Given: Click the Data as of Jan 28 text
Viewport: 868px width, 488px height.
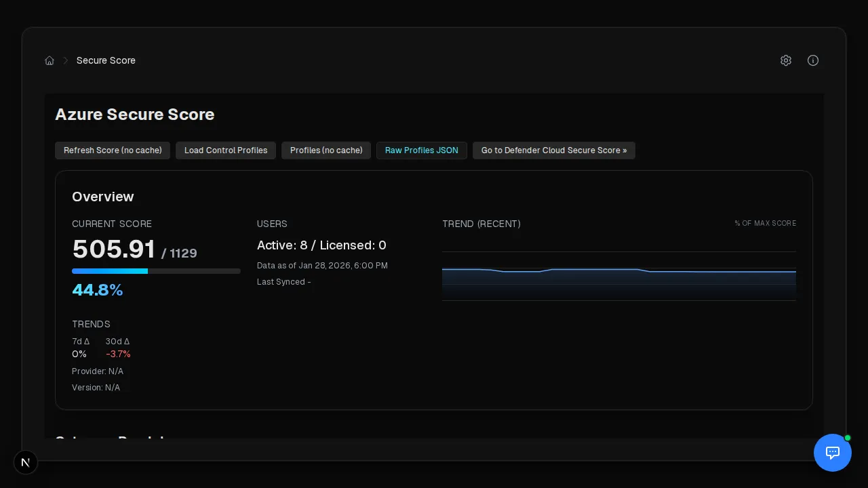Looking at the screenshot, I should point(322,266).
